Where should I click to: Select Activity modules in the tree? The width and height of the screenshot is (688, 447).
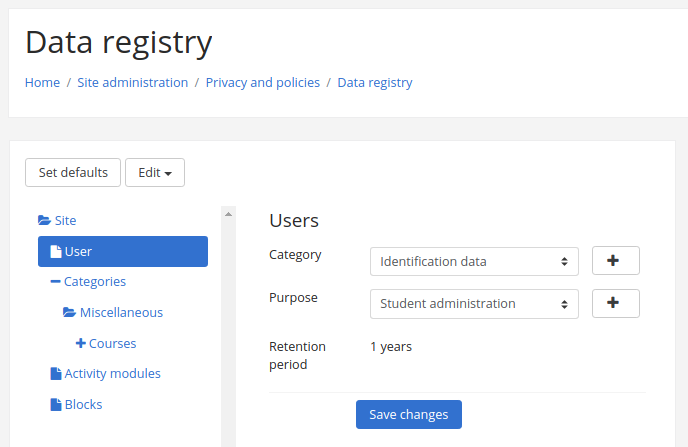112,374
